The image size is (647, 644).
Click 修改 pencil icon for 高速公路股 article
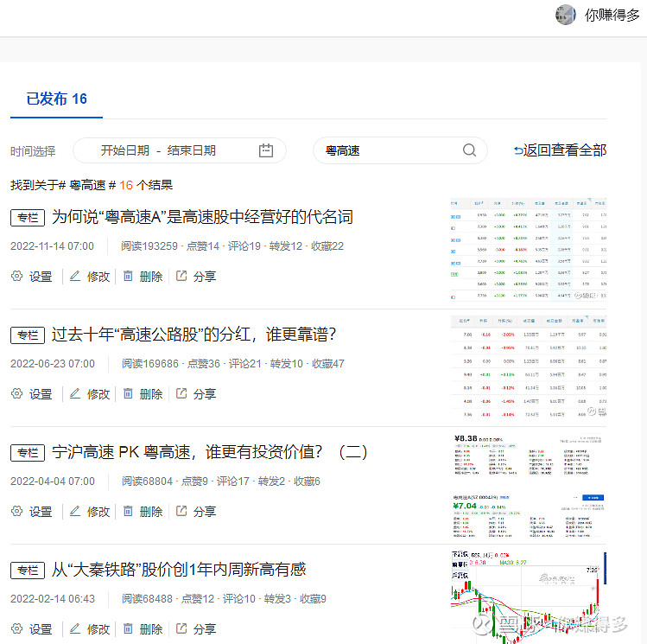[x=74, y=393]
